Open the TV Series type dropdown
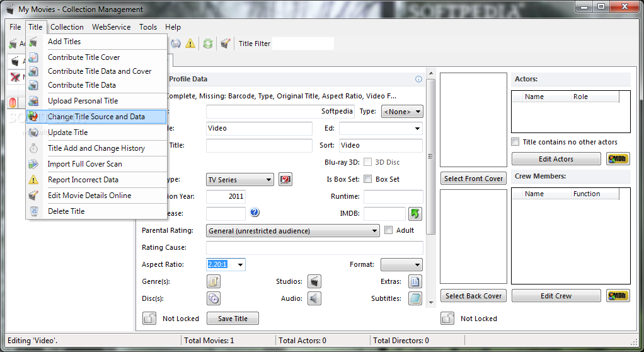This screenshot has height=352, width=644. pos(240,180)
